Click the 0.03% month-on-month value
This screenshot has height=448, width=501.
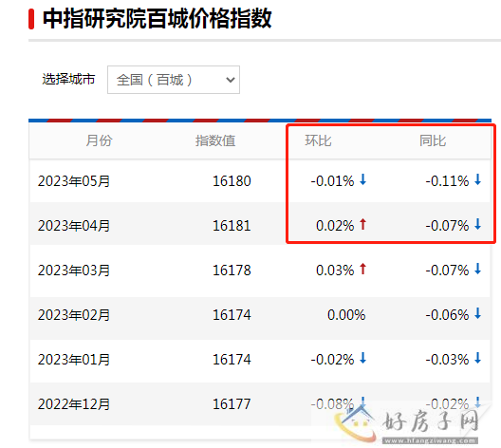(335, 271)
